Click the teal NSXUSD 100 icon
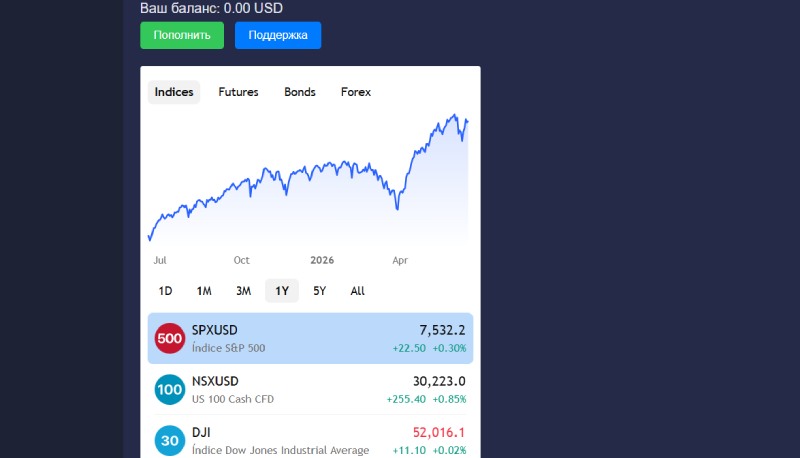Image resolution: width=800 pixels, height=458 pixels. pos(169,390)
